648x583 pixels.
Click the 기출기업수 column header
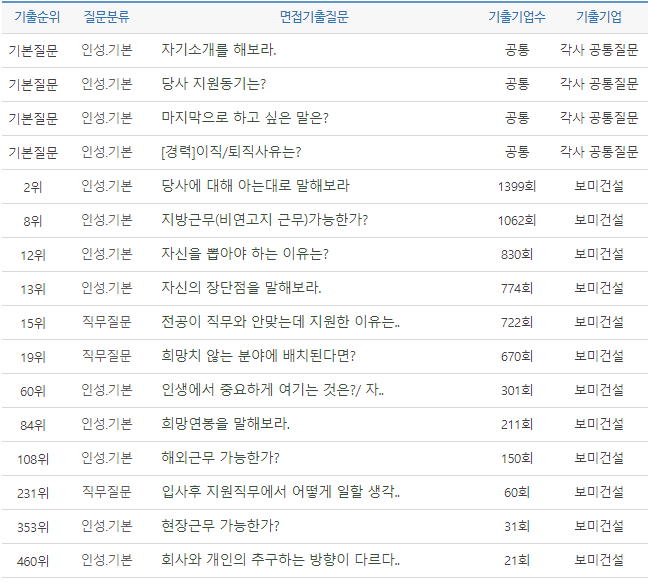[x=517, y=17]
